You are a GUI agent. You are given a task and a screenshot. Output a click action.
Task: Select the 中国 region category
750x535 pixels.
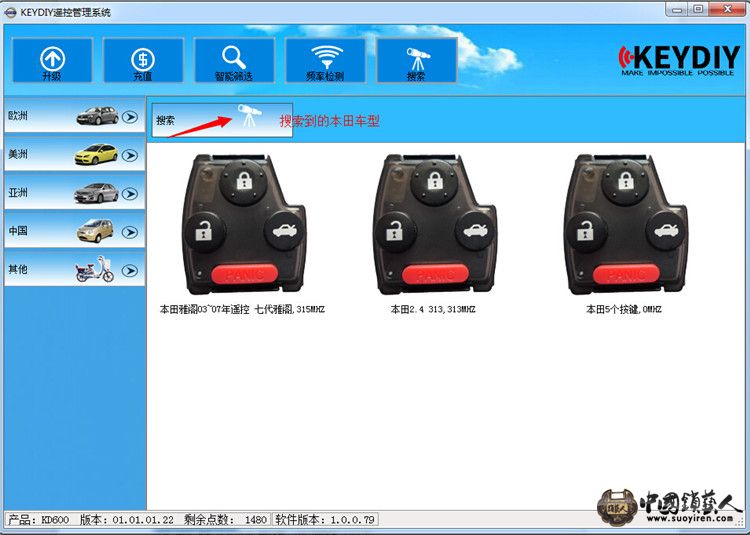pos(75,231)
